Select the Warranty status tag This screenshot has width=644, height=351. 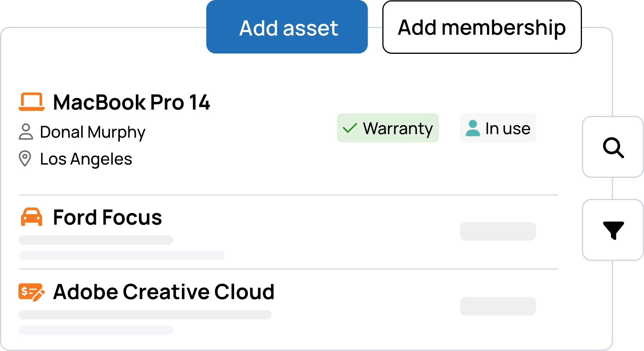(388, 128)
